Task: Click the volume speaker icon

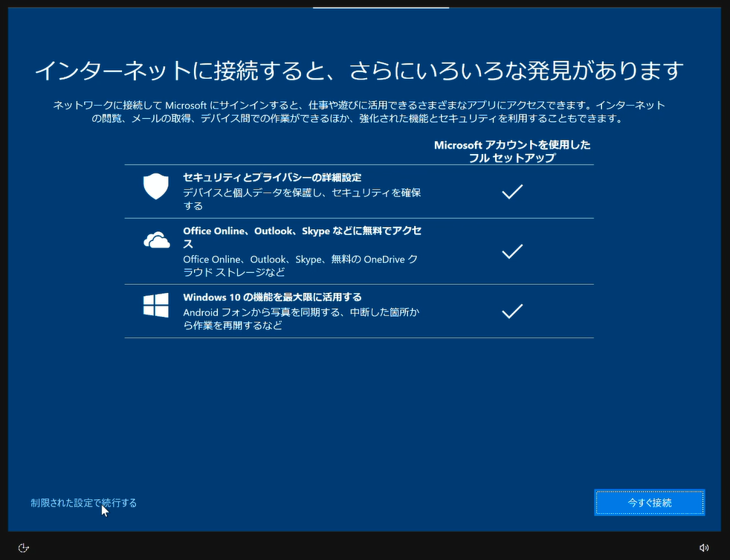Action: click(704, 547)
